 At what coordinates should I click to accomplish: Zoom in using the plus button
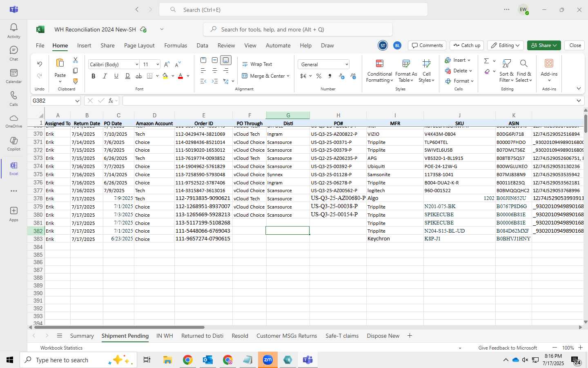pos(580,348)
